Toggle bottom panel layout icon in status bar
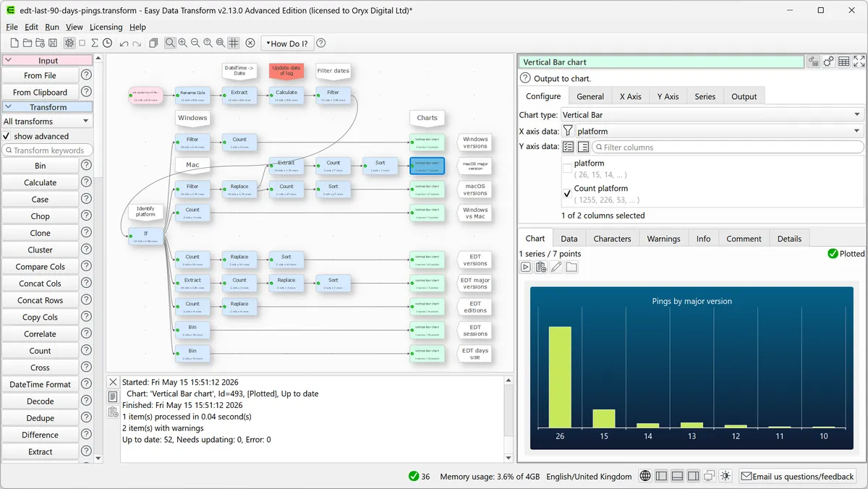 [678, 476]
